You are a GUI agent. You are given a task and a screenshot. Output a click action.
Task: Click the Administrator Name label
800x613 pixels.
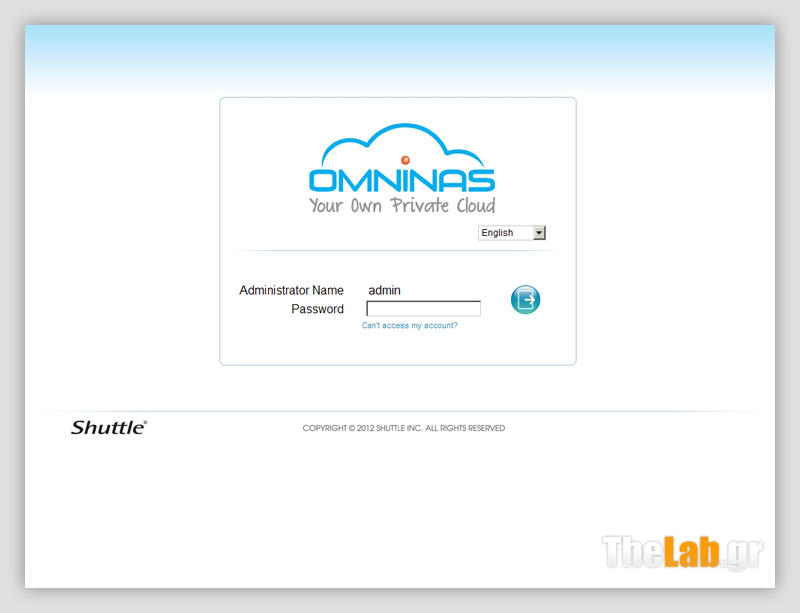(291, 290)
